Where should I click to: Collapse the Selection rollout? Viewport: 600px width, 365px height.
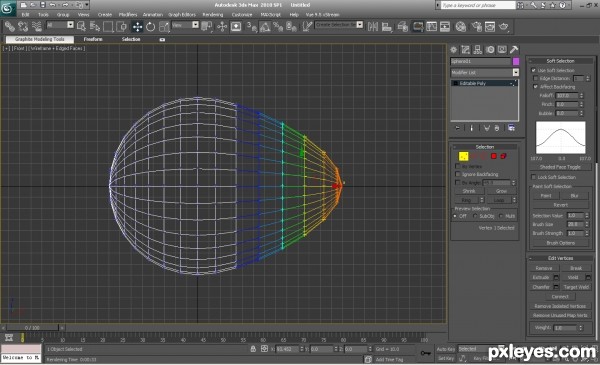click(x=485, y=147)
